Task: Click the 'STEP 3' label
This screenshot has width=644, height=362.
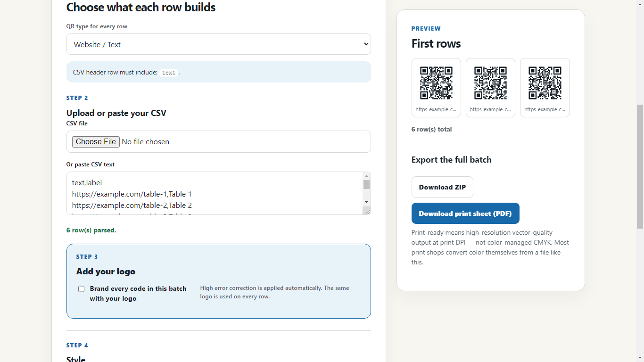Action: [x=87, y=256]
